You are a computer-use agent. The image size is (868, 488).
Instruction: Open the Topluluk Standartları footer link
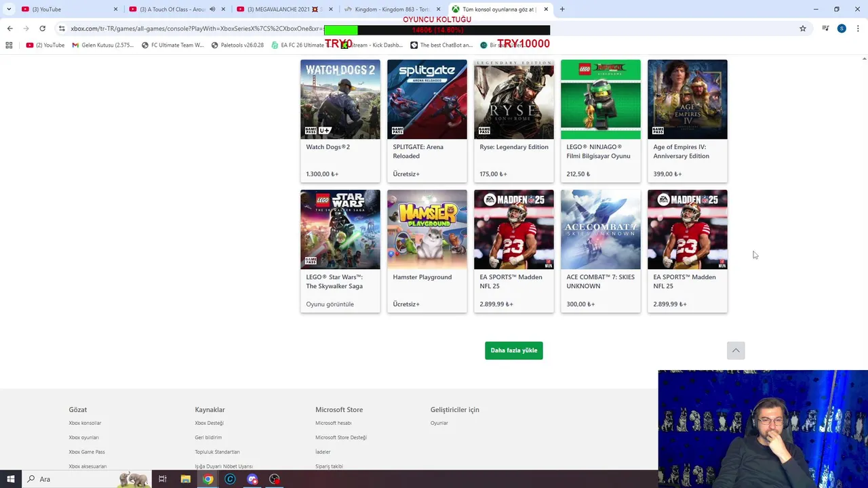[217, 452]
